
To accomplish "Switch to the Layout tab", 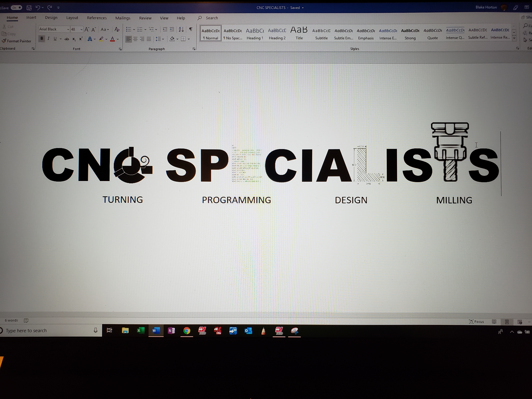I will click(72, 18).
